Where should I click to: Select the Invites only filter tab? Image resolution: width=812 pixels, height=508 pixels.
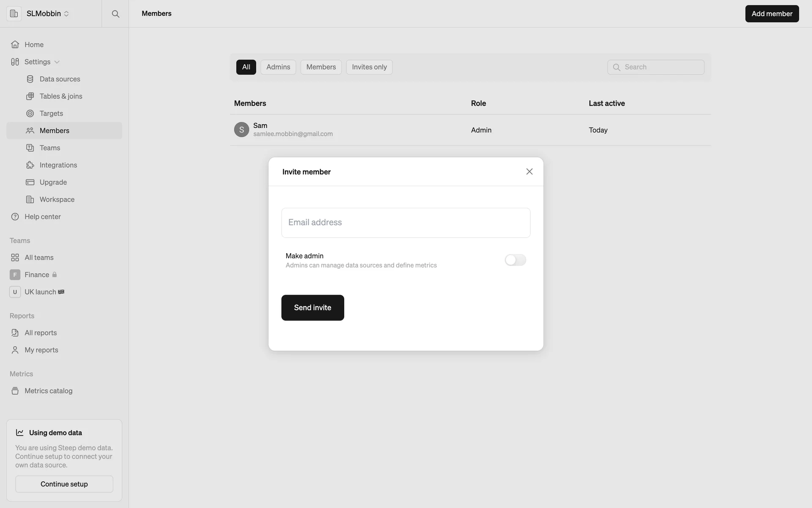[369, 67]
